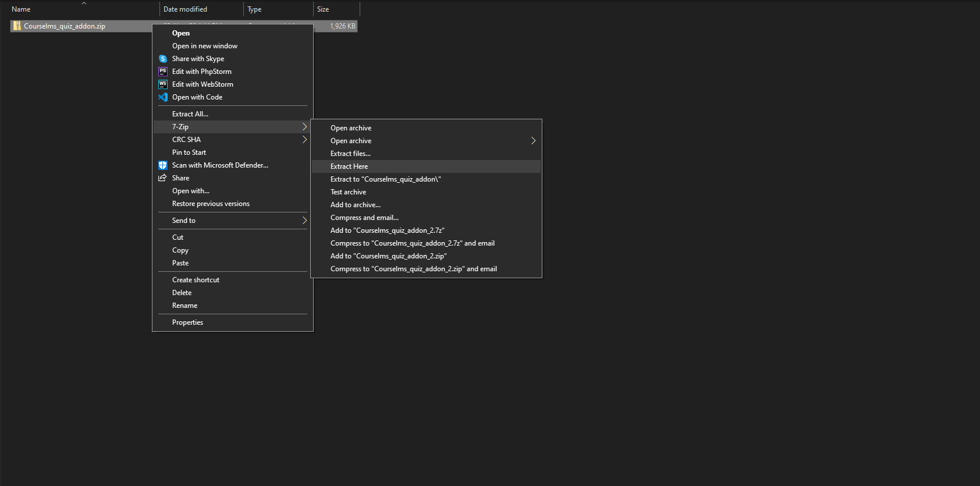Click the zip archive file icon
Screen dimensions: 980x486
click(17, 26)
